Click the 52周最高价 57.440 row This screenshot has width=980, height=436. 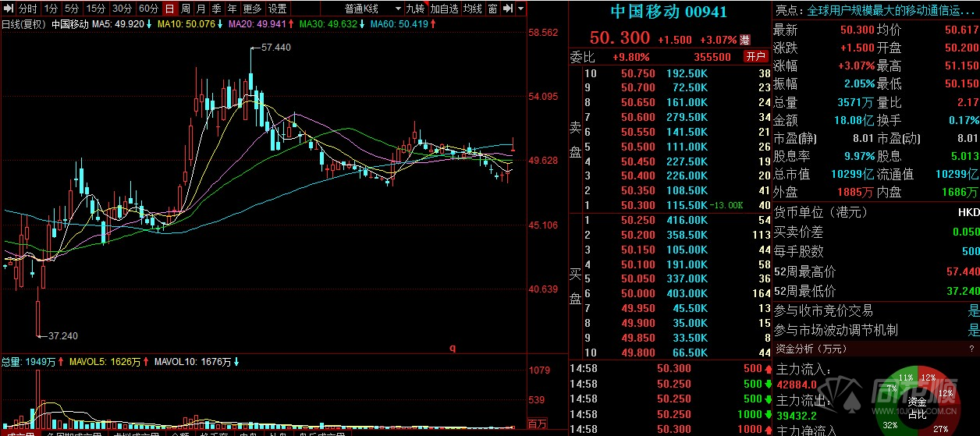coord(875,272)
